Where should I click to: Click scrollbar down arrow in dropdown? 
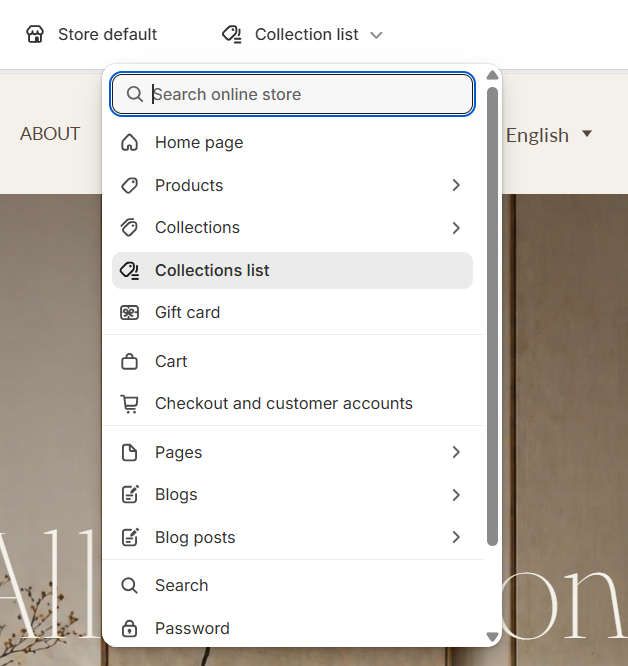(492, 637)
